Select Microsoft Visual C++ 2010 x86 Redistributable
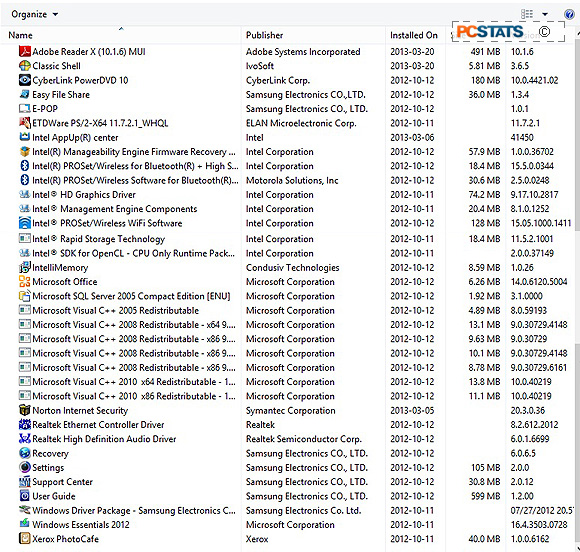 click(x=286, y=396)
